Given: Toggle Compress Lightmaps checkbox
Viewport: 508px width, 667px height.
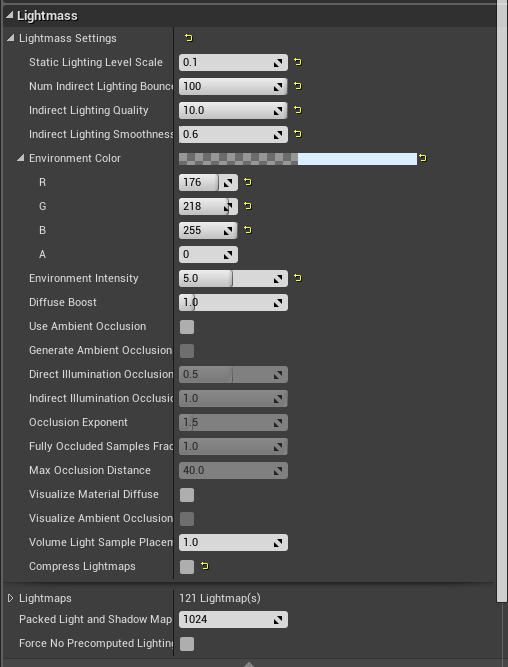Looking at the screenshot, I should click(x=187, y=567).
